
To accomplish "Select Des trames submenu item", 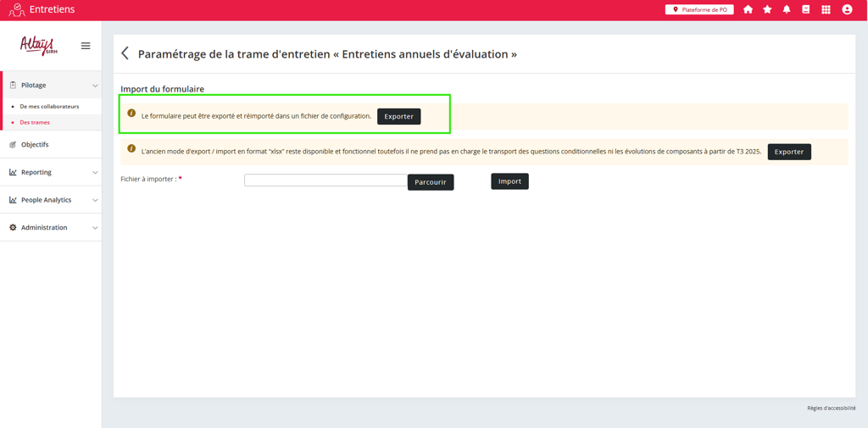I will 35,123.
